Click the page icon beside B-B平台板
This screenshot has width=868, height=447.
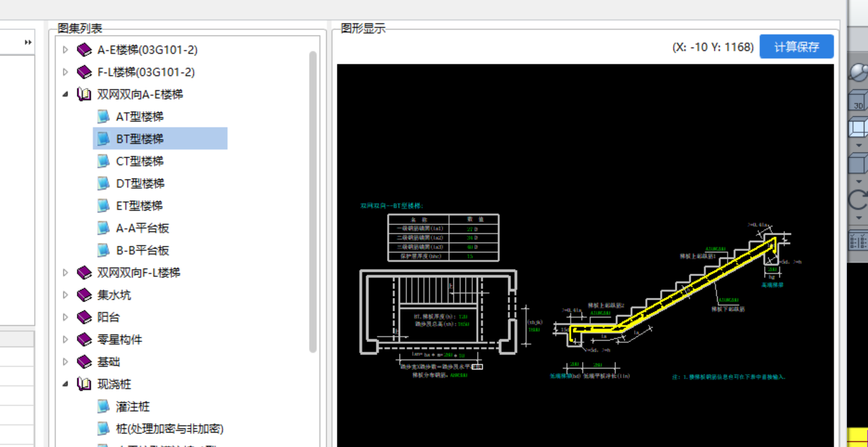pos(104,250)
